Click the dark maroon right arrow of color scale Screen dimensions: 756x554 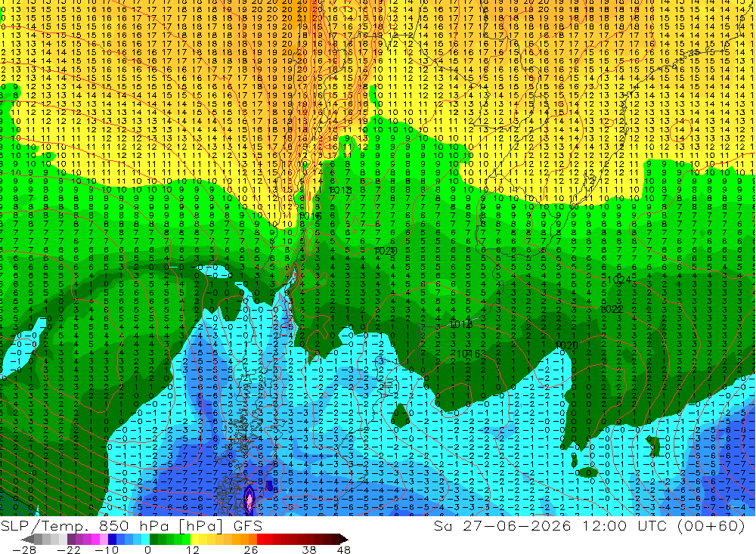pos(342,539)
